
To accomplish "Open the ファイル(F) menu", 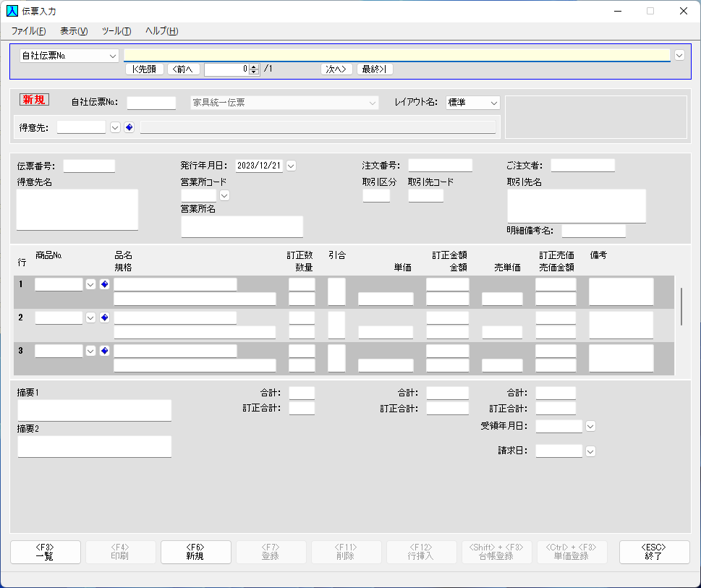I will pos(28,31).
